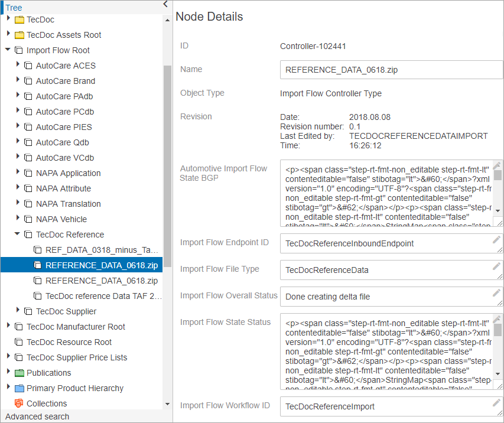Click State Status text area scroll-down arrow
This screenshot has height=423, width=504.
tap(498, 374)
